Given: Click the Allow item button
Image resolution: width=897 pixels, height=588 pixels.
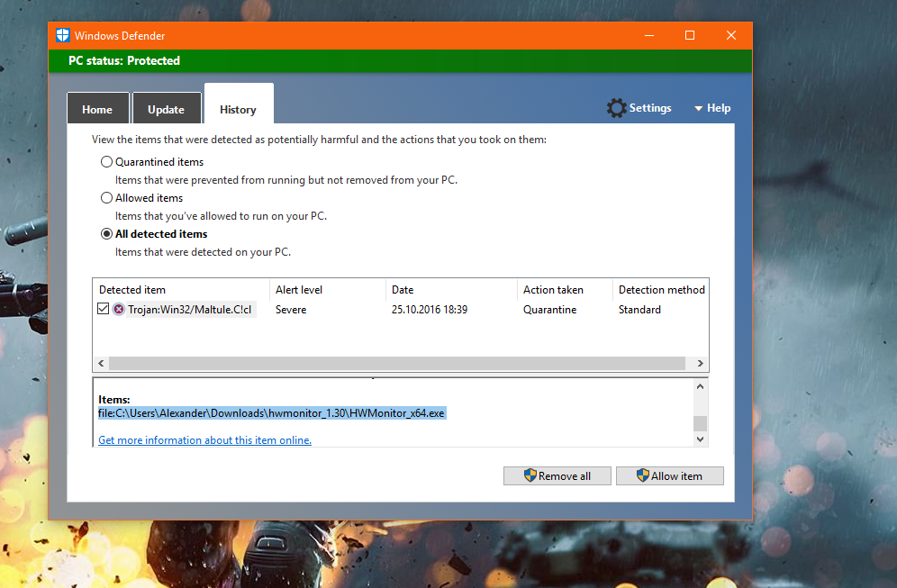Looking at the screenshot, I should pos(670,475).
